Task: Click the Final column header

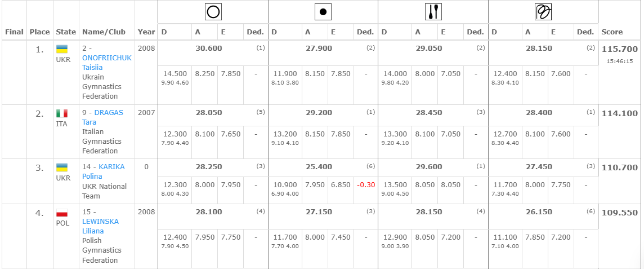Action: tap(14, 32)
